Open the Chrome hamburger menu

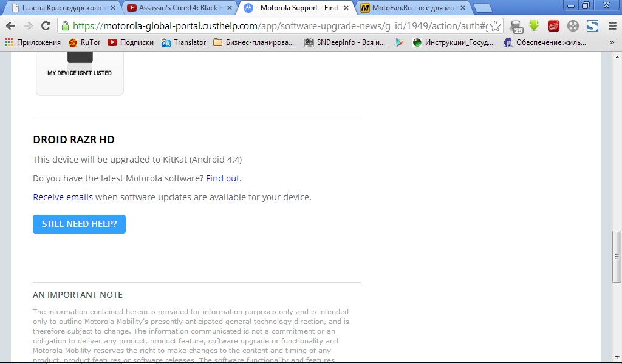coord(612,25)
